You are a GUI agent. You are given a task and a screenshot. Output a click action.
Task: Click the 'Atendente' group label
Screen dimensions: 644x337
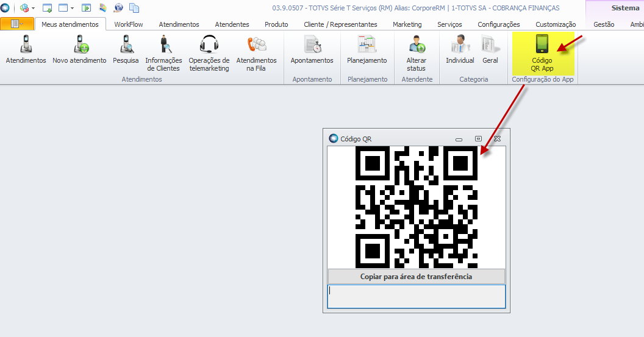pos(417,79)
